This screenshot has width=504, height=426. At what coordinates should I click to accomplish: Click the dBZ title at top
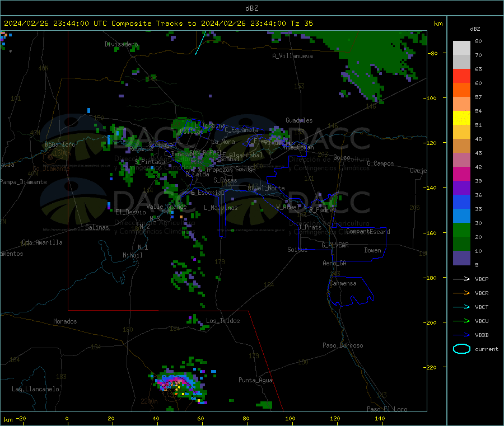(x=251, y=8)
